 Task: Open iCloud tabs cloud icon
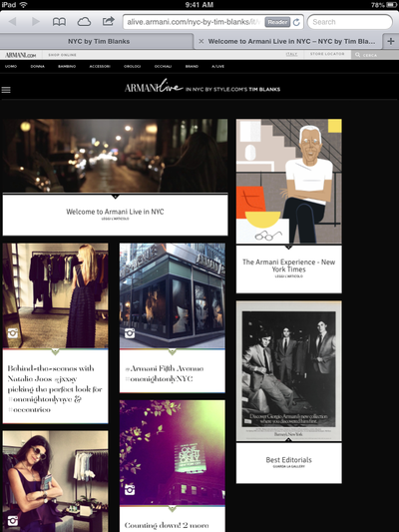pyautogui.click(x=84, y=22)
